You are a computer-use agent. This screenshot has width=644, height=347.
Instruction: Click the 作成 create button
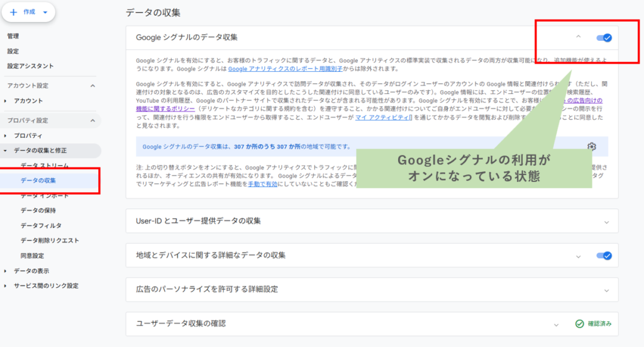tap(28, 12)
